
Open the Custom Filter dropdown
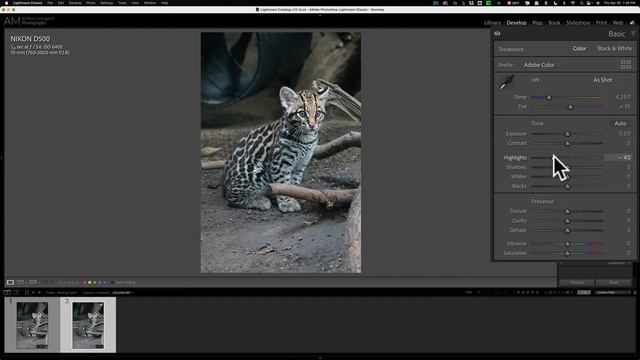[613, 293]
